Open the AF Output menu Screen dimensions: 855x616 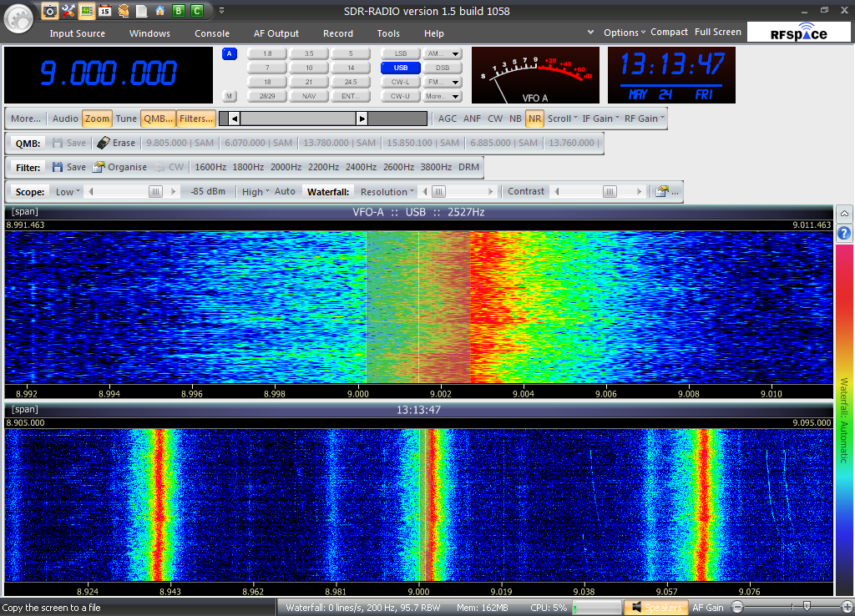tap(276, 33)
